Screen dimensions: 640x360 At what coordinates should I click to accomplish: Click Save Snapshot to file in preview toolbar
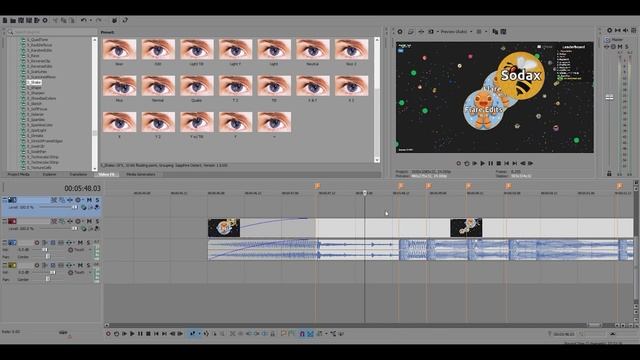[x=503, y=31]
